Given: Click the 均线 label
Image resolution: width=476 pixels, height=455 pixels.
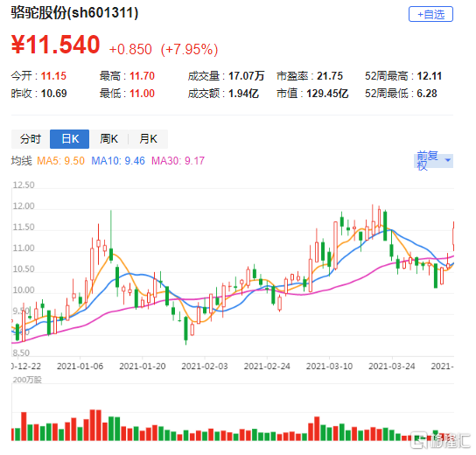Looking at the screenshot, I should 22,161.
